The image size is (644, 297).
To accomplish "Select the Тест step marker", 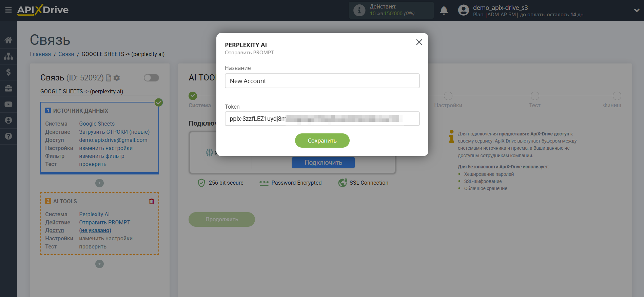I will click(x=535, y=96).
